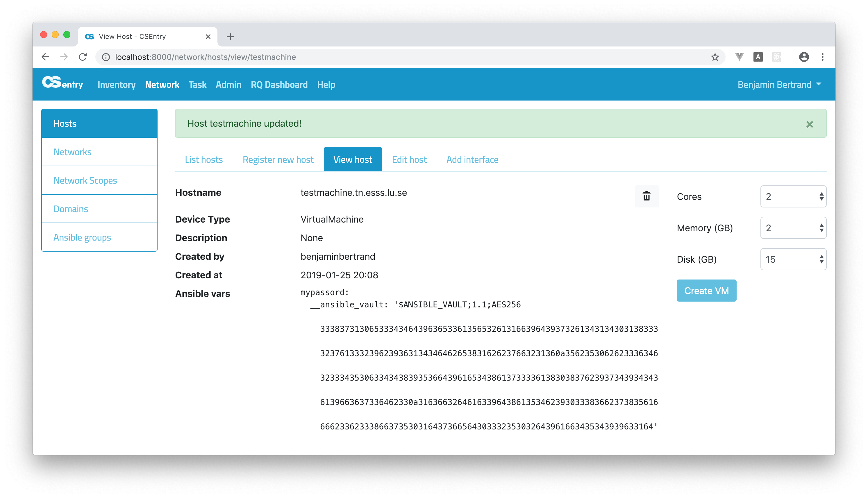
Task: Open the Memory (GB) dropdown
Action: click(x=793, y=228)
